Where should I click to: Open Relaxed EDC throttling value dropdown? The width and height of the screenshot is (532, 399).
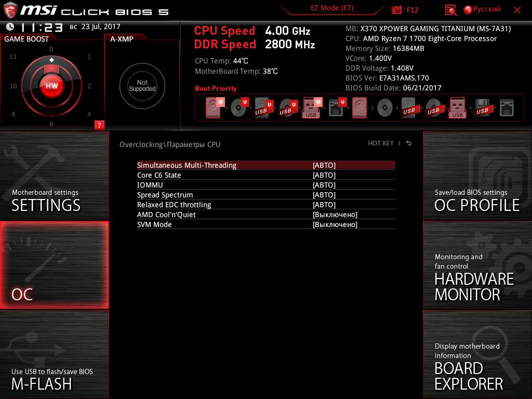[324, 205]
